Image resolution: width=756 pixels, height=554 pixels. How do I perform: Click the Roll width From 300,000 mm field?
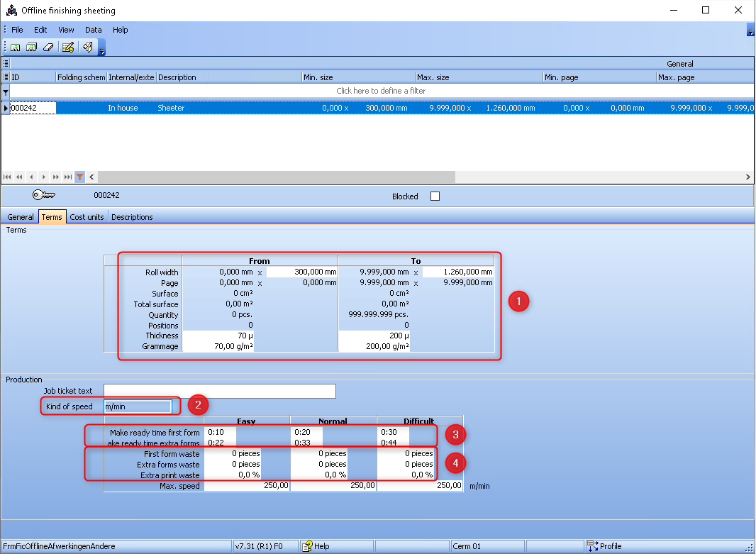click(x=302, y=272)
